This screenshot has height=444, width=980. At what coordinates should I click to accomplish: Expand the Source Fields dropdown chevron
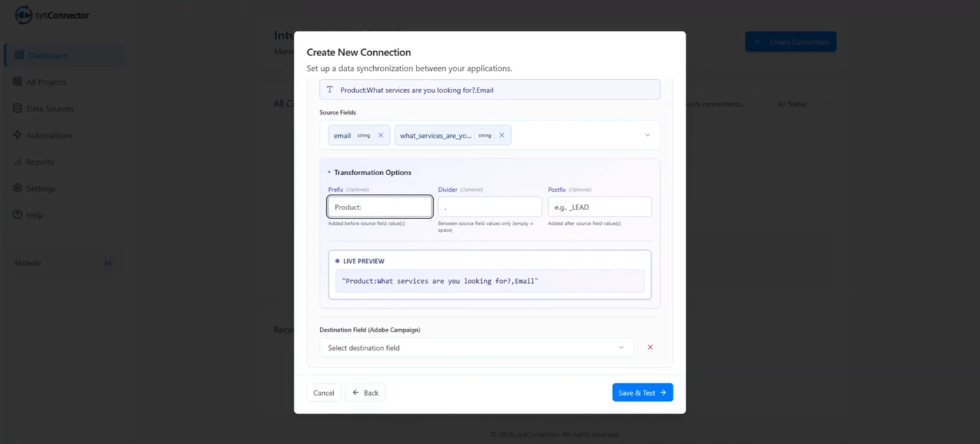tap(647, 135)
